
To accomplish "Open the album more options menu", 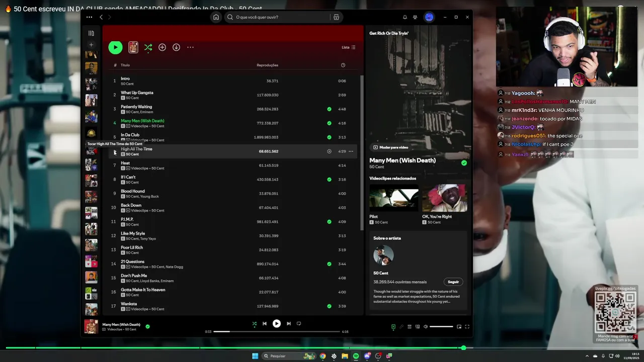I will pyautogui.click(x=190, y=47).
